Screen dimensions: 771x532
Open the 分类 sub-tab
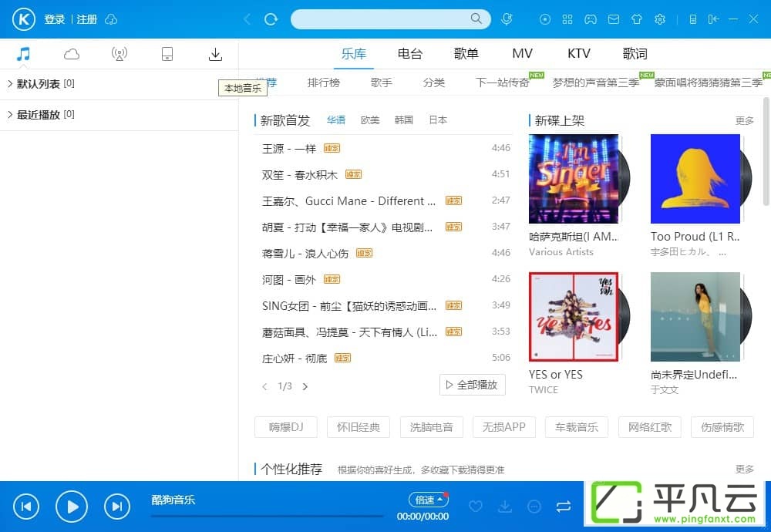433,82
